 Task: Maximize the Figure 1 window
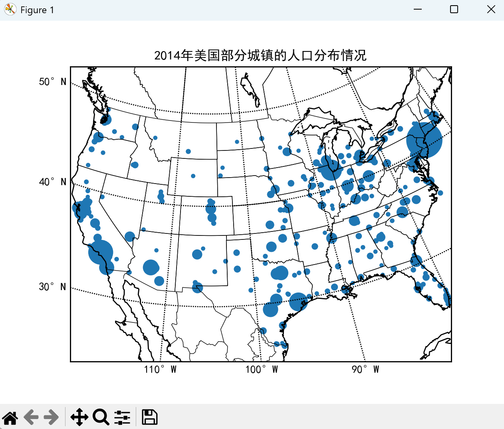(454, 10)
